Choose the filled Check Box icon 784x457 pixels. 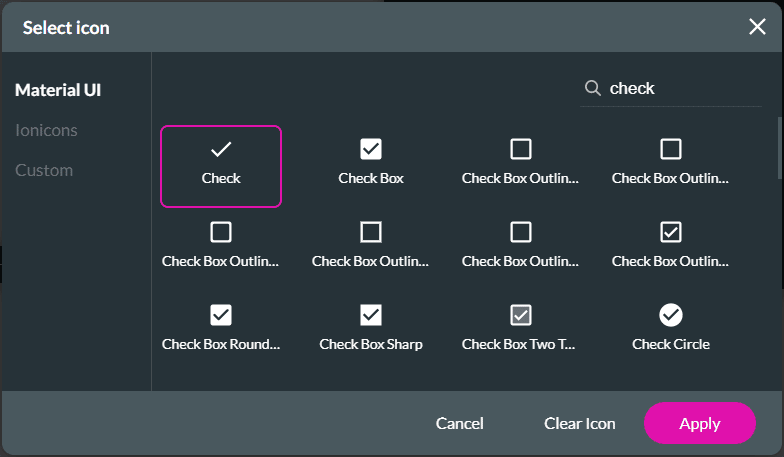click(371, 163)
